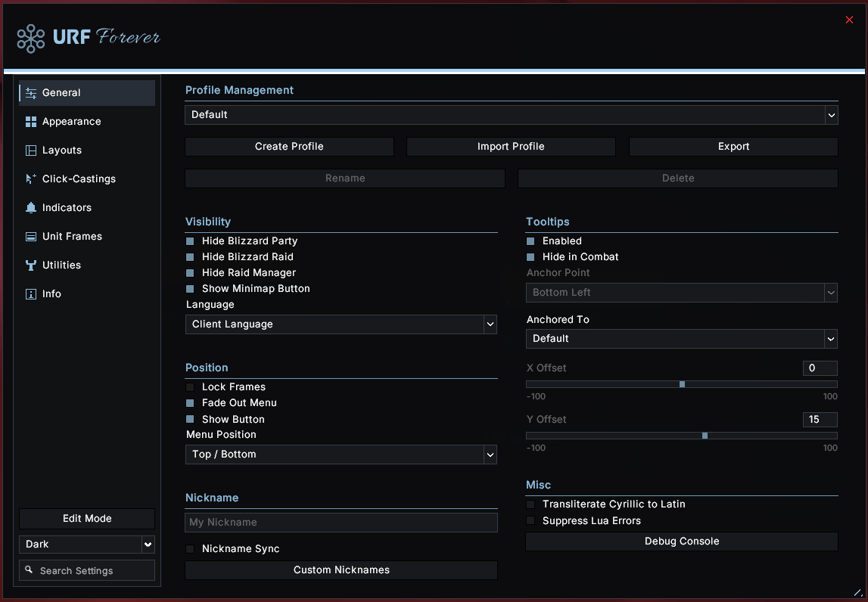Click the Misc section heading

[x=538, y=486]
